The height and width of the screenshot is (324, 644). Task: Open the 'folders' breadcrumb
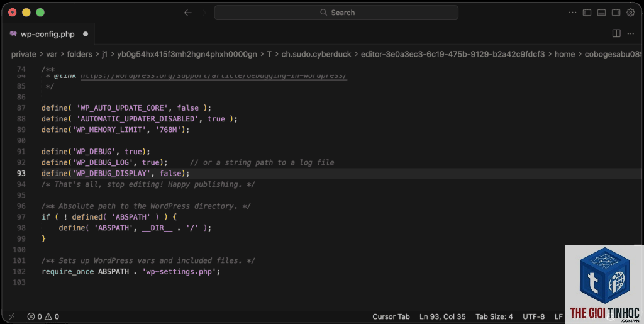pos(79,54)
